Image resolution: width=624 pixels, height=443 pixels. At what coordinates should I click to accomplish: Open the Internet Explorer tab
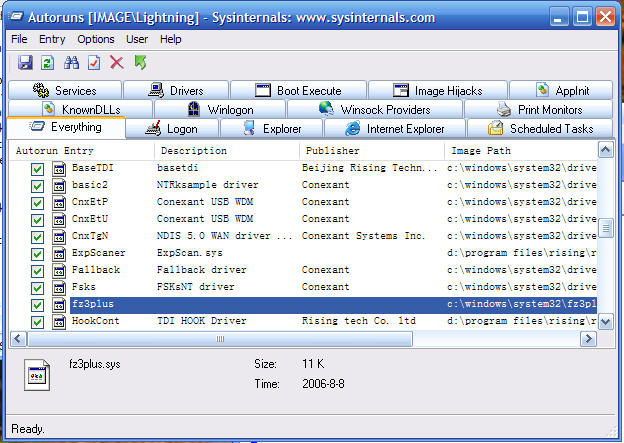395,129
